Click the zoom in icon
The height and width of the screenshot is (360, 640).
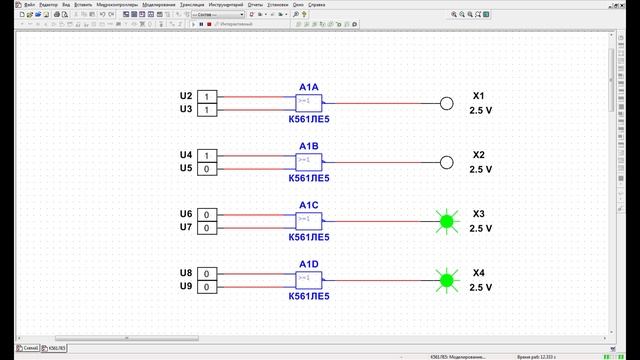(x=454, y=14)
